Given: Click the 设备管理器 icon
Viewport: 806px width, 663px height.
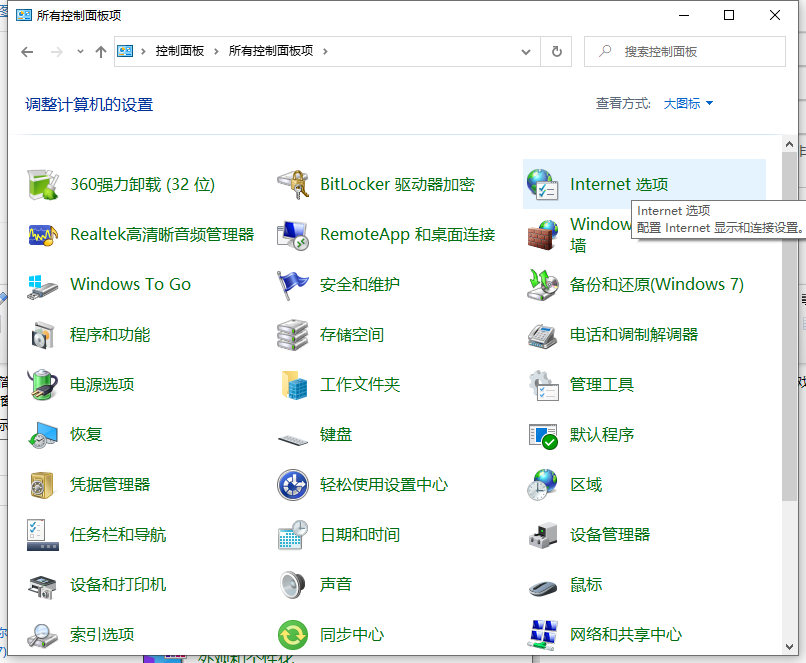Looking at the screenshot, I should pyautogui.click(x=542, y=535).
